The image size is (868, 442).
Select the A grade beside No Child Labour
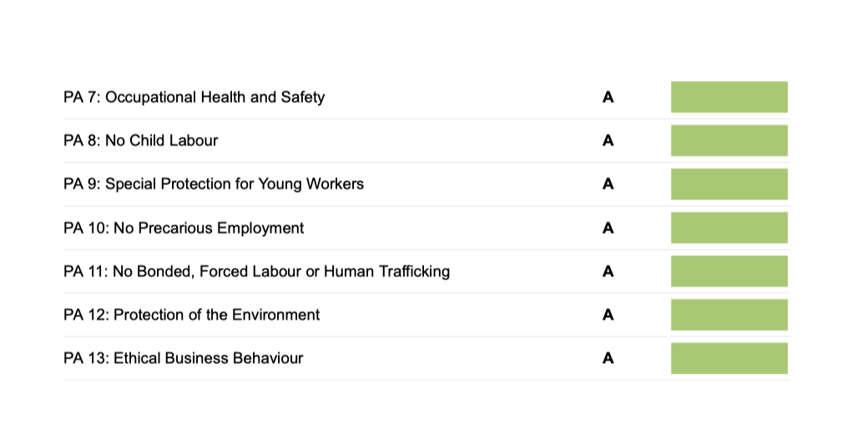click(x=608, y=140)
